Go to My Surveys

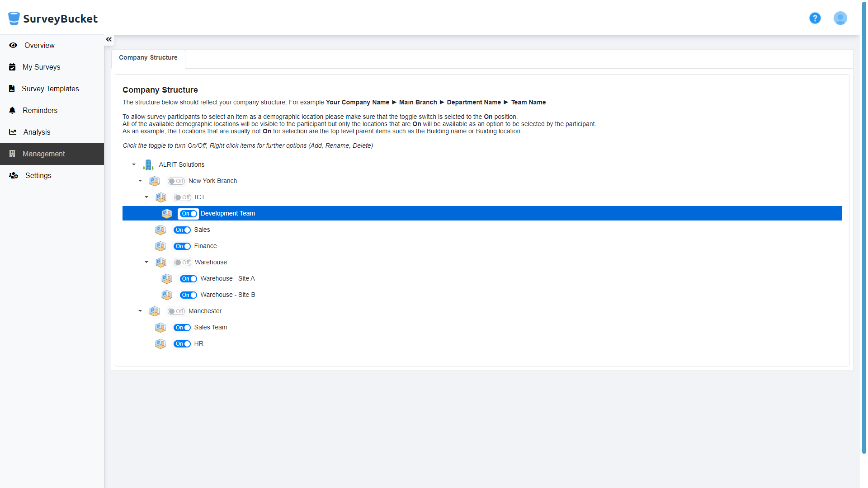pos(52,67)
